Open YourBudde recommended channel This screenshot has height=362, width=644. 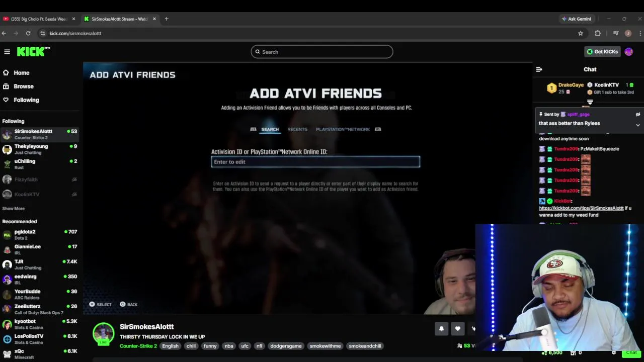tap(40, 294)
